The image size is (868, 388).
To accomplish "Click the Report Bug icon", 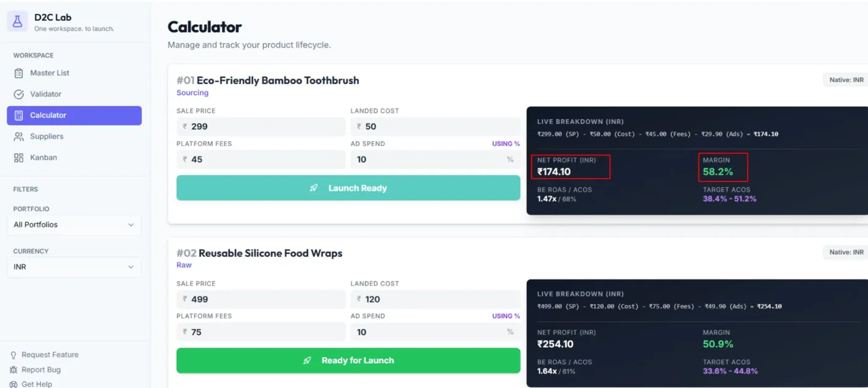I will pos(14,370).
